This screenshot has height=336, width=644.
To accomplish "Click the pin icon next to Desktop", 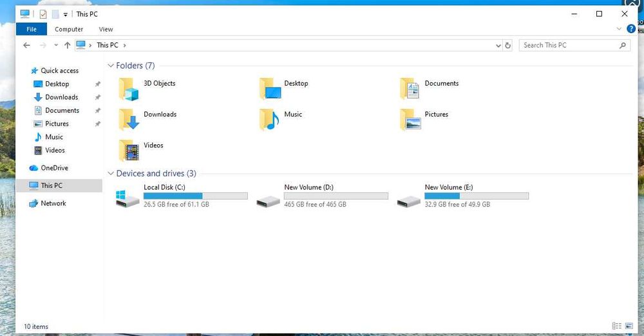I will pos(97,84).
